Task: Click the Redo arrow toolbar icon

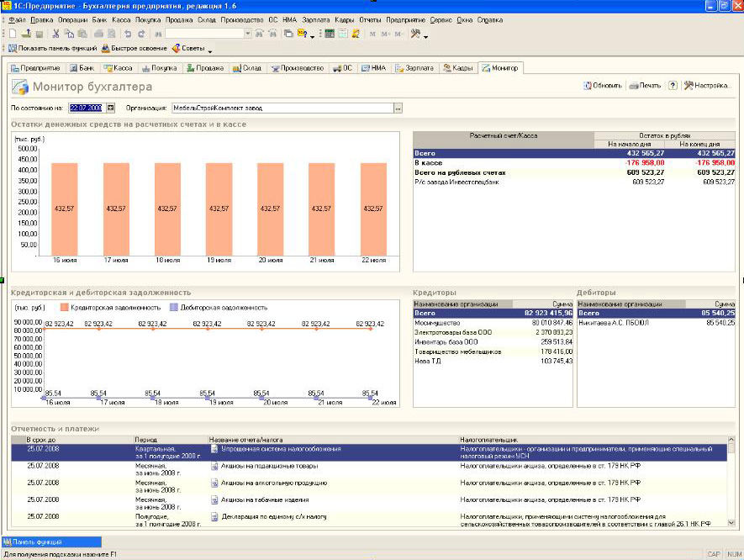Action: pos(141,34)
